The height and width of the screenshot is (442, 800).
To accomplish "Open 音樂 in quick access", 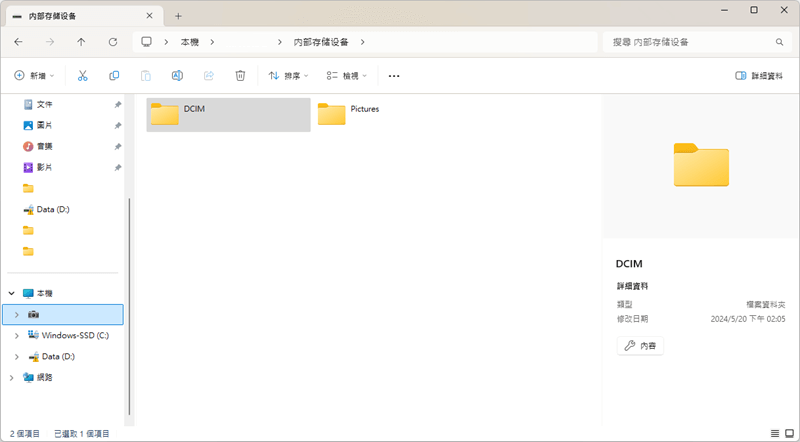I will point(44,146).
